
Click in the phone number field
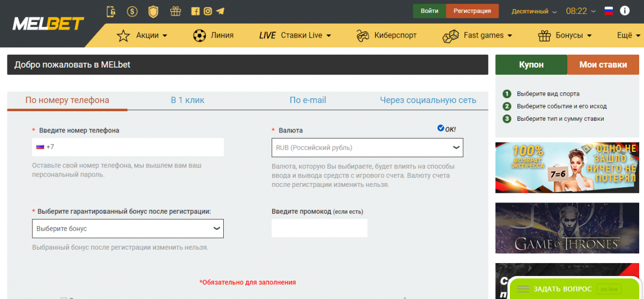click(x=128, y=147)
